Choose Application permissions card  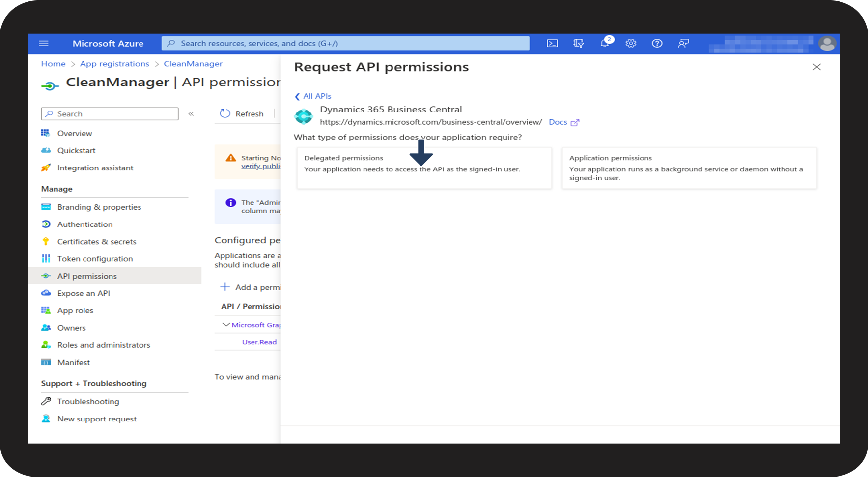click(x=689, y=168)
